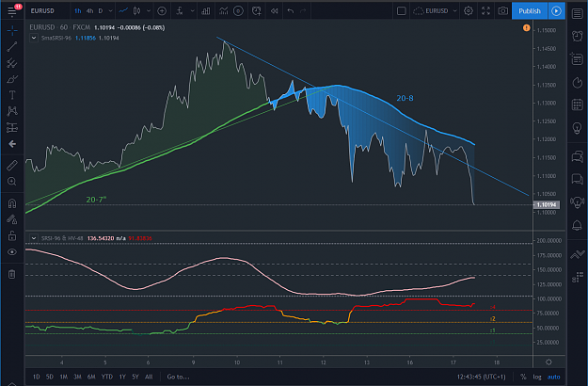Select the pattern drawing tool

pos(12,111)
